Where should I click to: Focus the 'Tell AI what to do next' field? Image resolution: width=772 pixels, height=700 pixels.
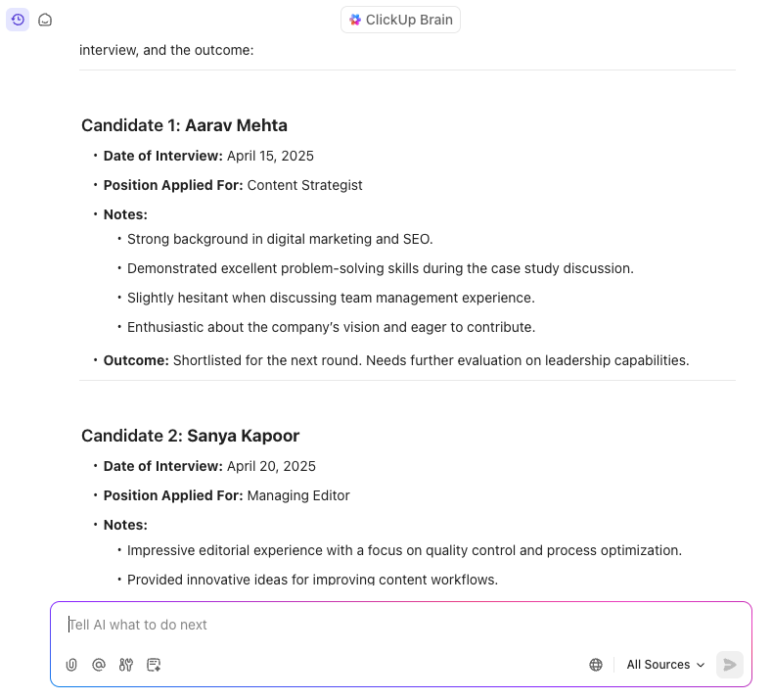click(x=391, y=625)
